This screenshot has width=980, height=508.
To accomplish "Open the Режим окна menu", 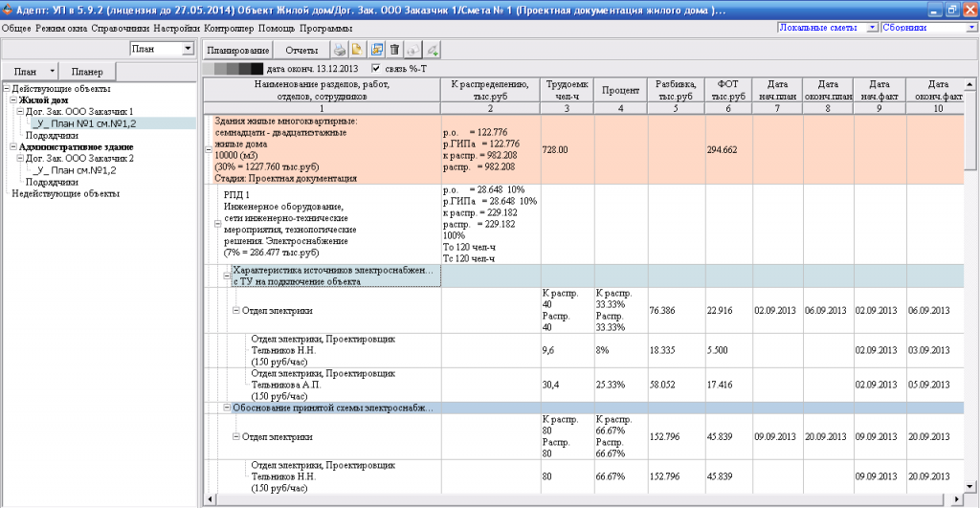I will point(61,28).
